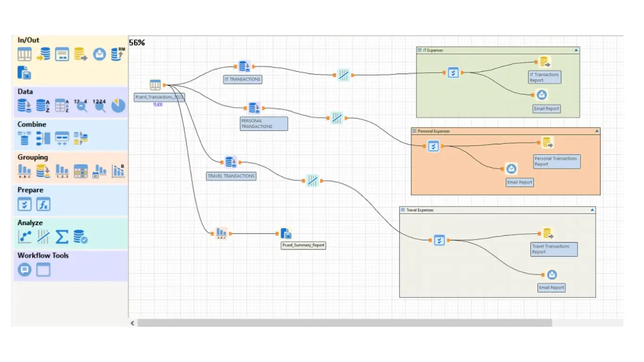
Task: Pick the line chart tool in Analyze
Action: [x=25, y=237]
